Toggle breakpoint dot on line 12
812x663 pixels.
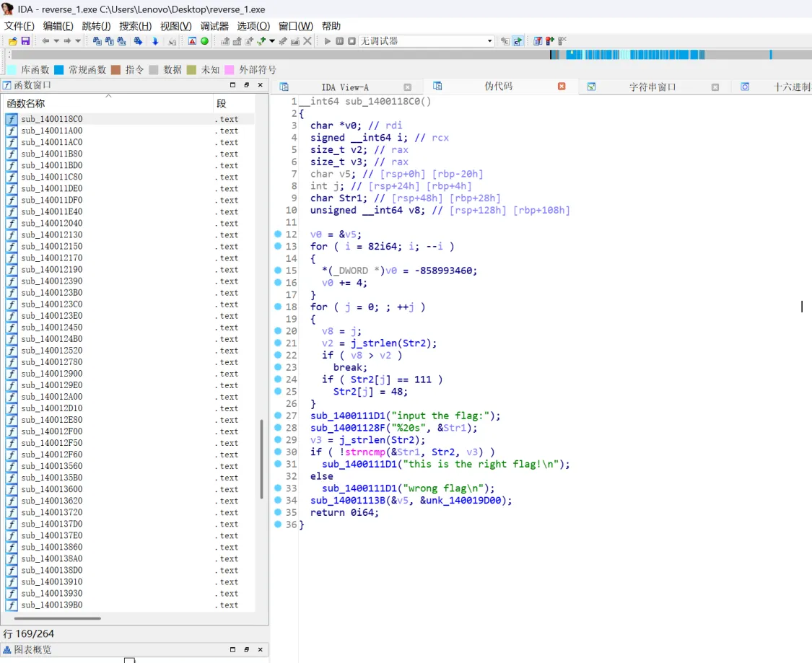pos(278,234)
